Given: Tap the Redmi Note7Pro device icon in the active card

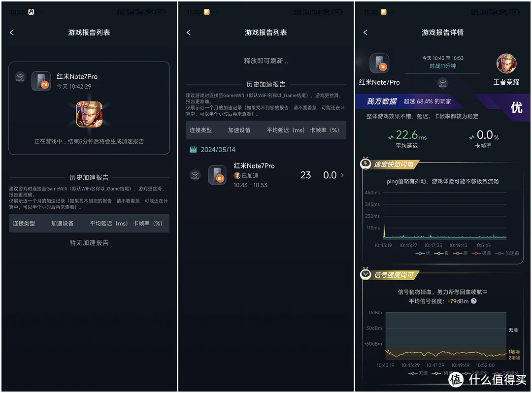Looking at the screenshot, I should click(x=41, y=81).
